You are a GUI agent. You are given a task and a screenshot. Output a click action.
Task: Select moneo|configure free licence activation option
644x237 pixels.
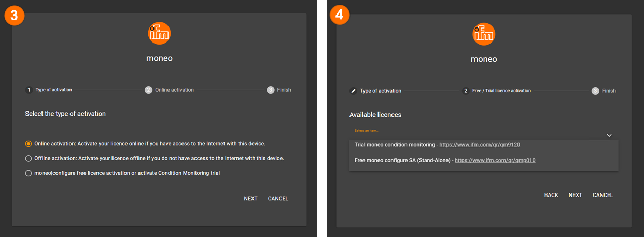coord(29,173)
